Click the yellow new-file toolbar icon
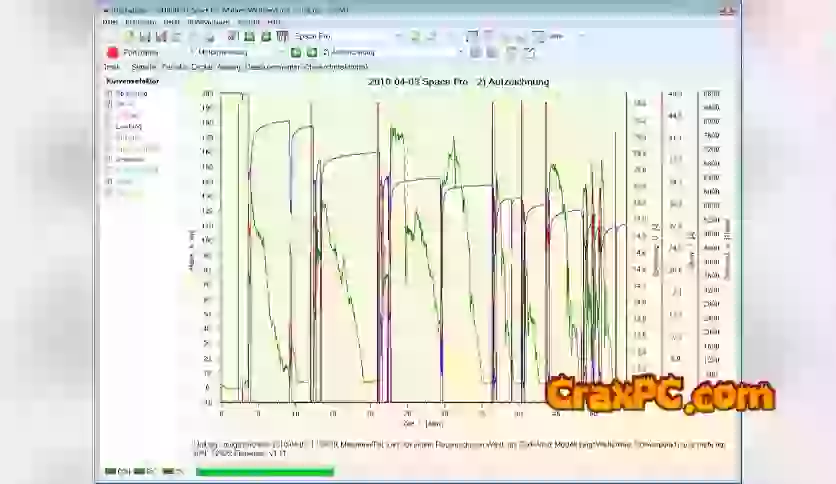Image resolution: width=836 pixels, height=484 pixels. coord(128,36)
